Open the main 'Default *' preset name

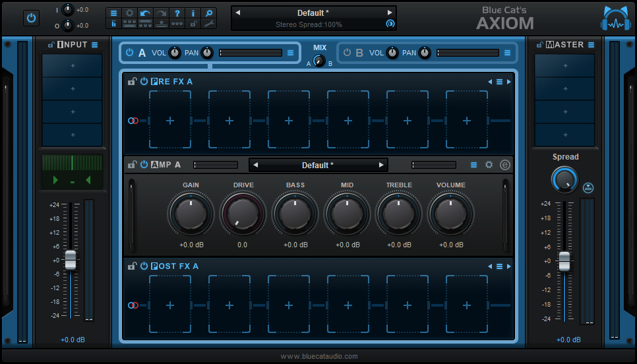(x=313, y=13)
